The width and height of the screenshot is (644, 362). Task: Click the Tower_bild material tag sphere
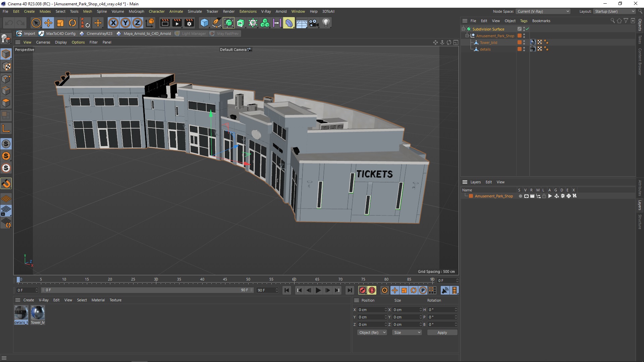(533, 42)
